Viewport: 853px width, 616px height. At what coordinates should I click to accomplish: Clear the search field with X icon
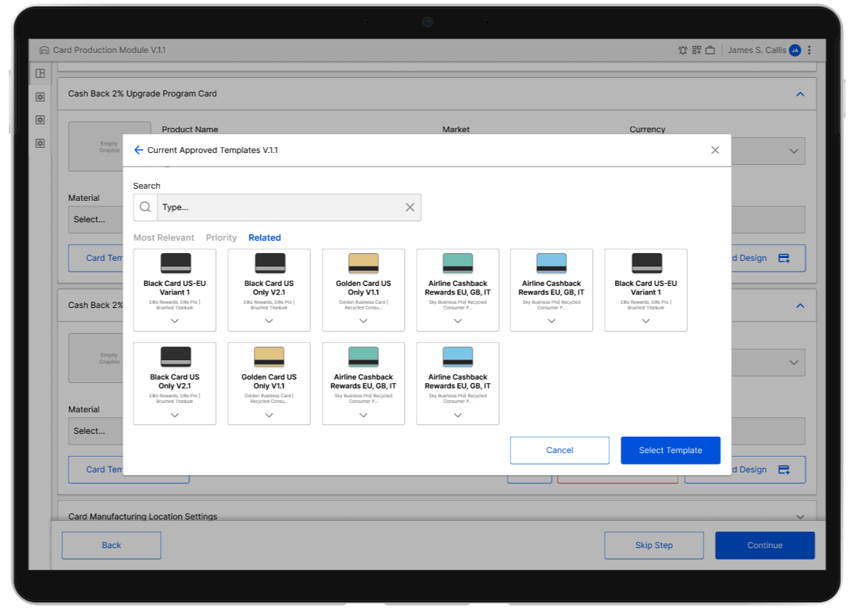pos(410,207)
